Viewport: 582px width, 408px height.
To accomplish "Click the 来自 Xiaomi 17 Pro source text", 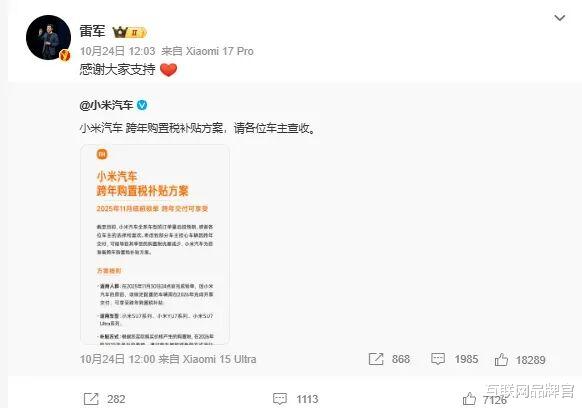I will (x=207, y=51).
